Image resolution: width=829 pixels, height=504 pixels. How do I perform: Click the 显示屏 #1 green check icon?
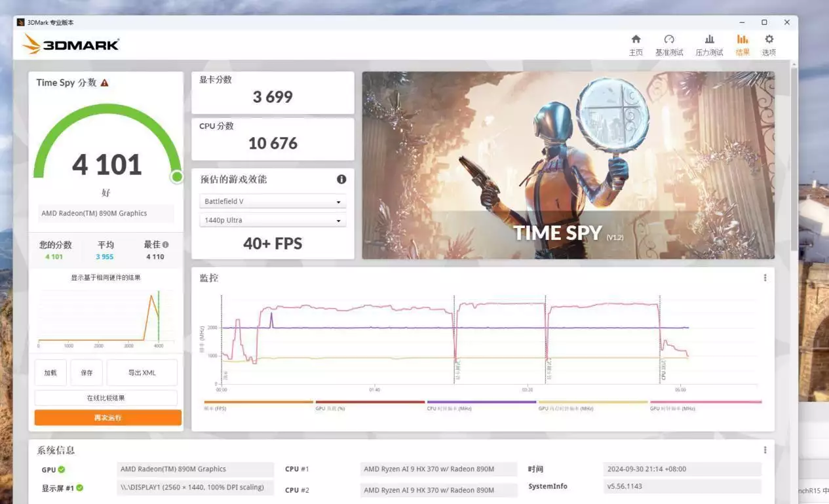tap(79, 488)
